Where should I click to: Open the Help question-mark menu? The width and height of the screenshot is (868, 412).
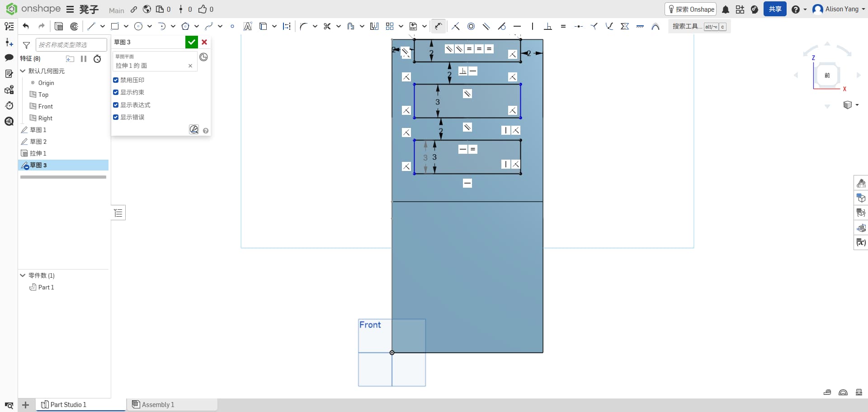click(x=799, y=9)
